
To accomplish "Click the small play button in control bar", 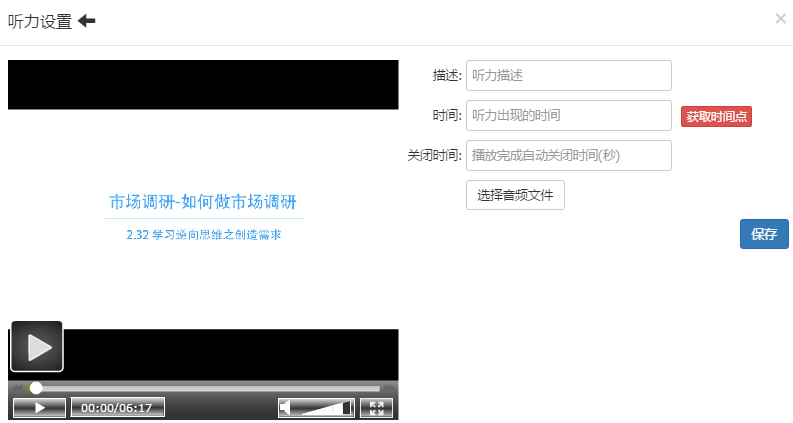I will pyautogui.click(x=39, y=408).
